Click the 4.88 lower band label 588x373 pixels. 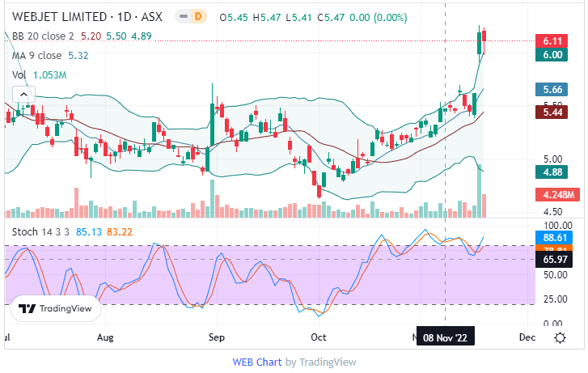click(553, 171)
